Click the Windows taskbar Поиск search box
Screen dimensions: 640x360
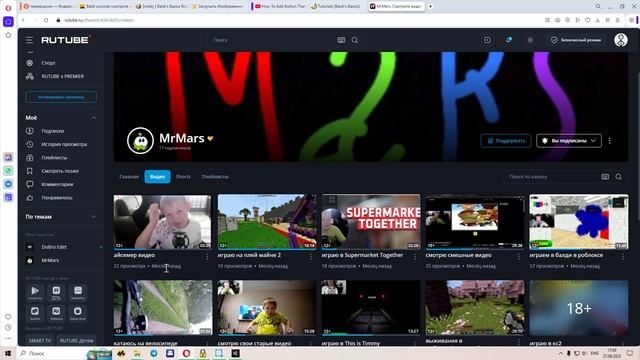point(51,353)
